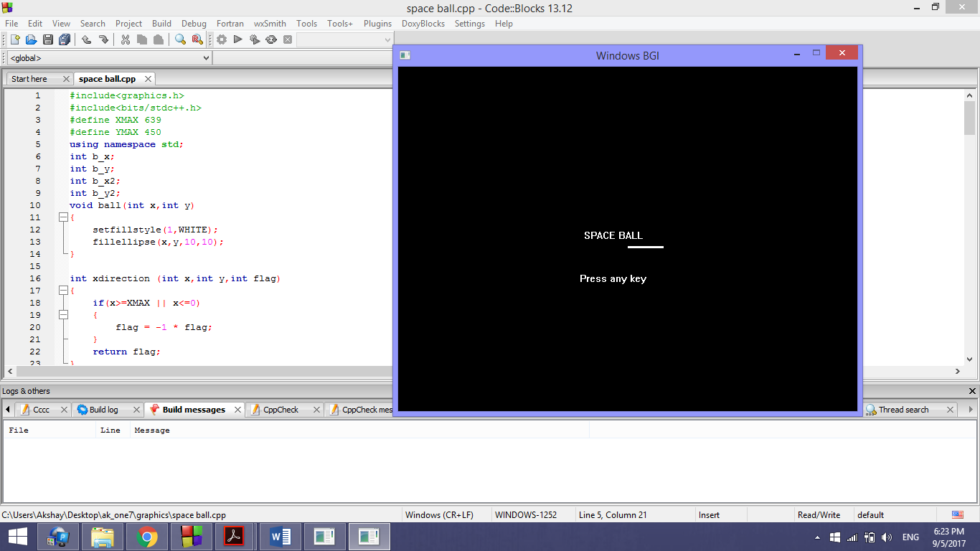Open Adobe Reader taskbar icon
The height and width of the screenshot is (551, 980).
235,537
